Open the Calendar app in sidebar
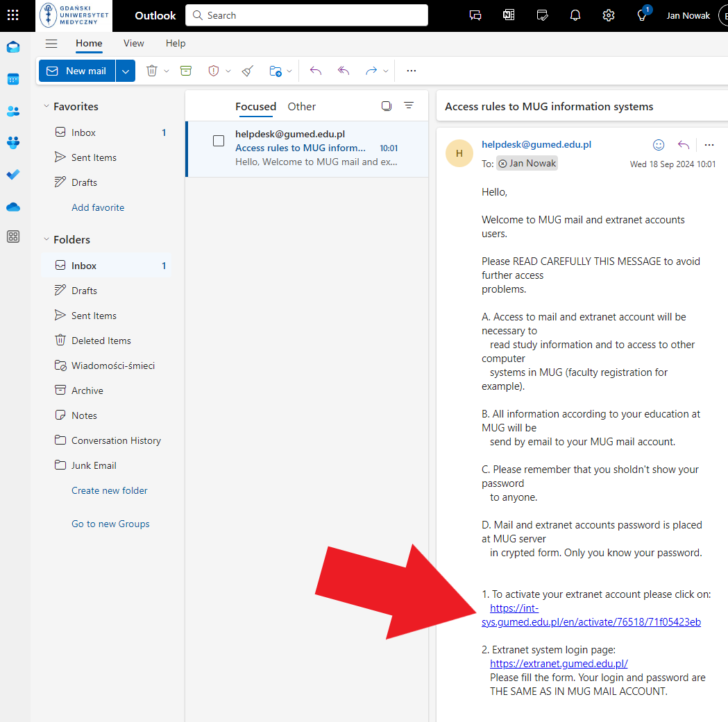The height and width of the screenshot is (722, 728). click(13, 79)
